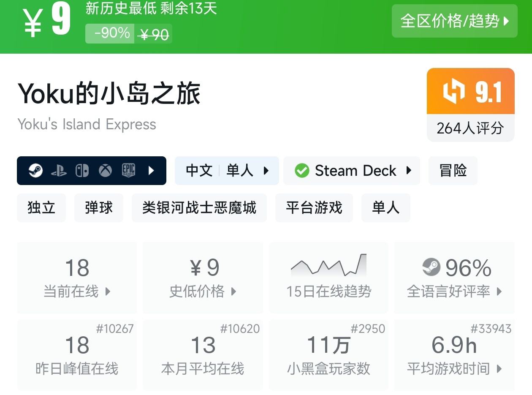Click the Xbox platform icon
Image resolution: width=532 pixels, height=395 pixels.
click(105, 171)
